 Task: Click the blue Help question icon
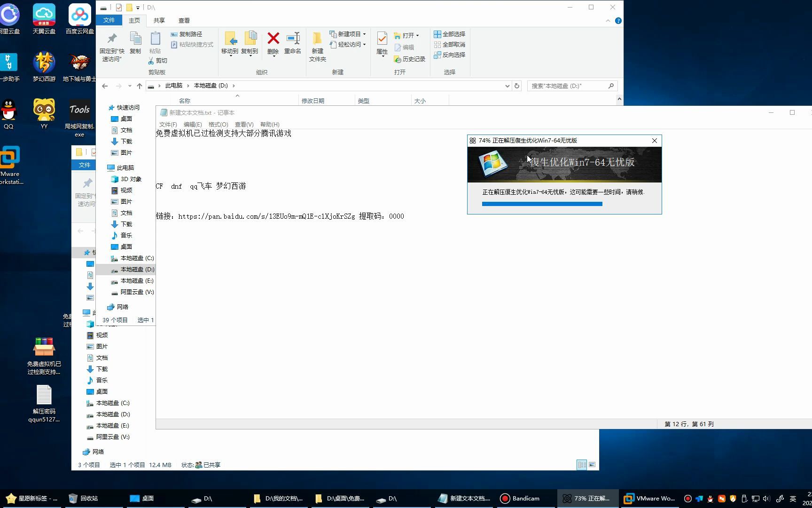tap(618, 21)
